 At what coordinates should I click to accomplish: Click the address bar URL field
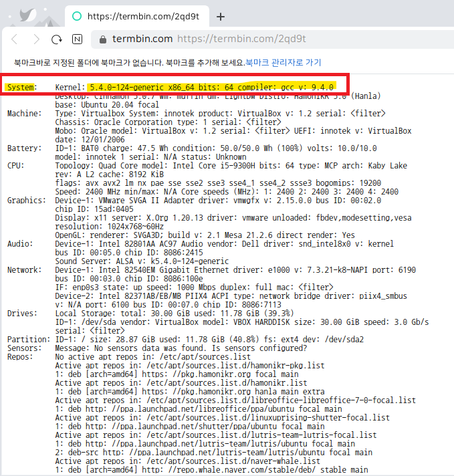click(272, 39)
